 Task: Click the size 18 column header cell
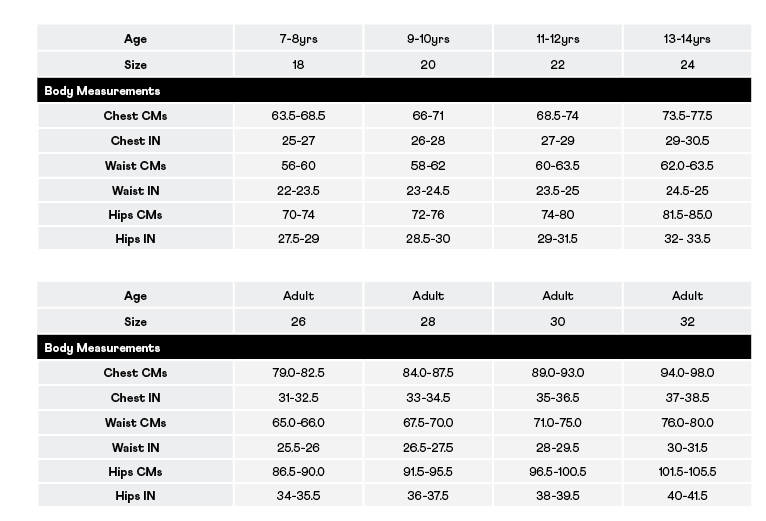coord(298,65)
